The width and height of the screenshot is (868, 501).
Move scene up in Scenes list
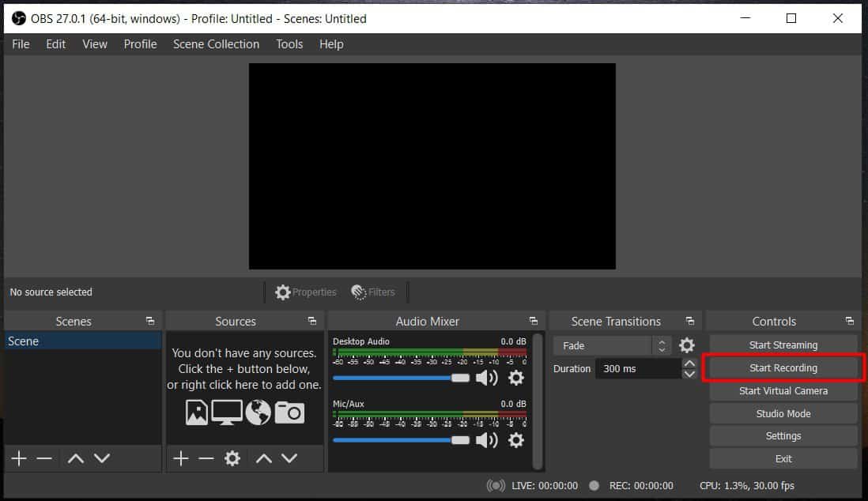pos(75,458)
